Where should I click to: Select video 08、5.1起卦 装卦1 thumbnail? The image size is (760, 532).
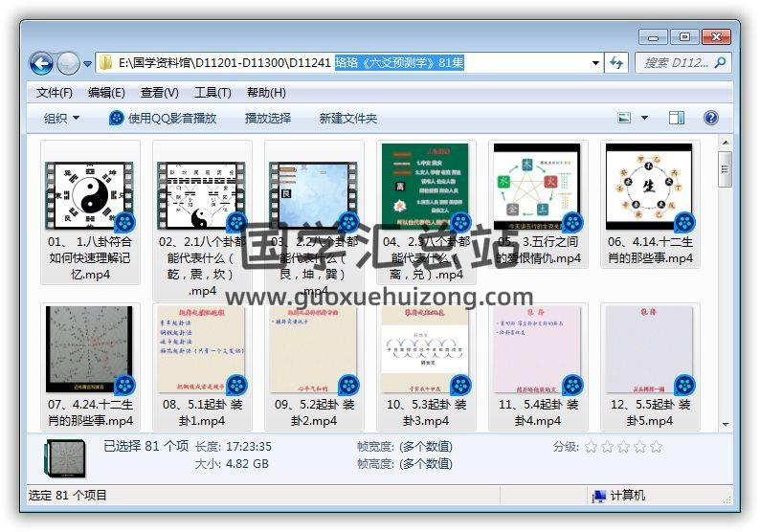point(201,349)
